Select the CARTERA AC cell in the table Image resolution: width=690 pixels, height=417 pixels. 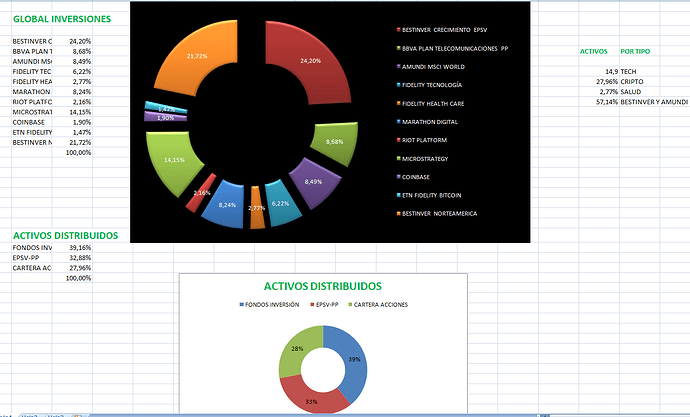click(32, 267)
